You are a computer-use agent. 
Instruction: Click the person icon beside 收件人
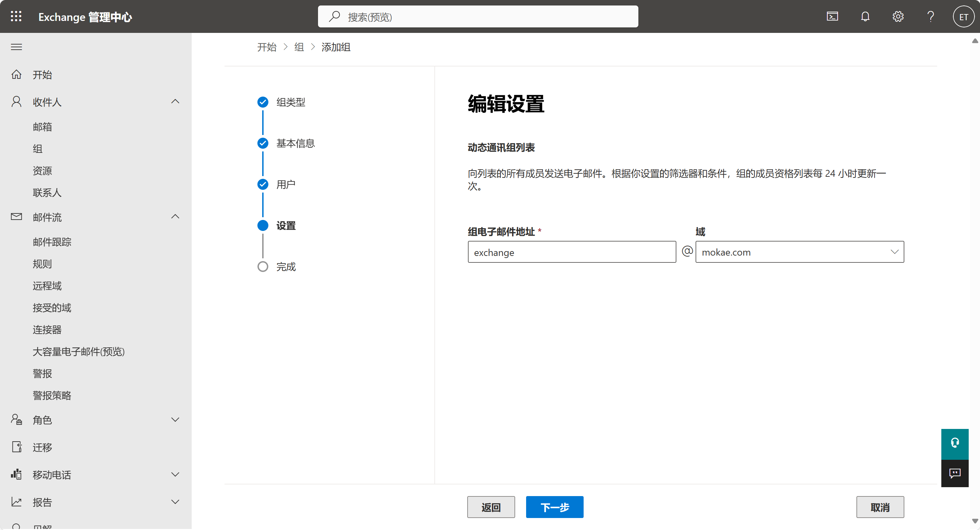(x=16, y=102)
